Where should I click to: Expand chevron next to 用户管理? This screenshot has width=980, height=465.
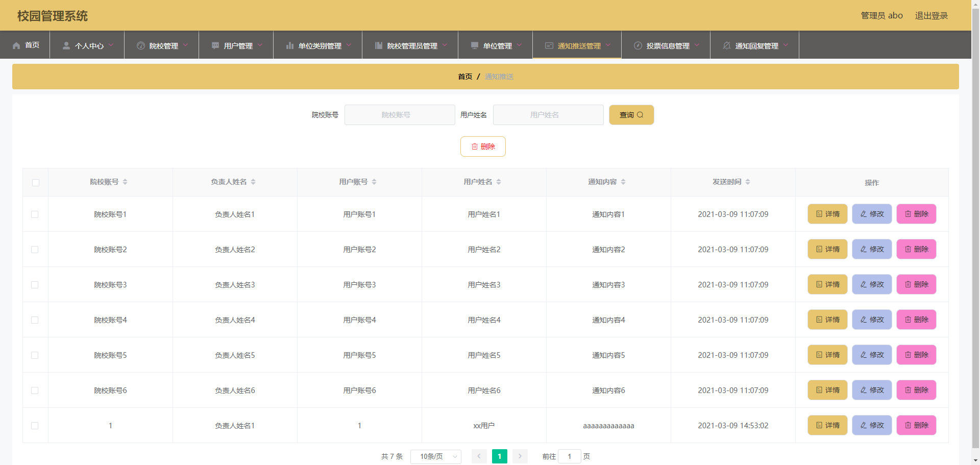click(260, 45)
